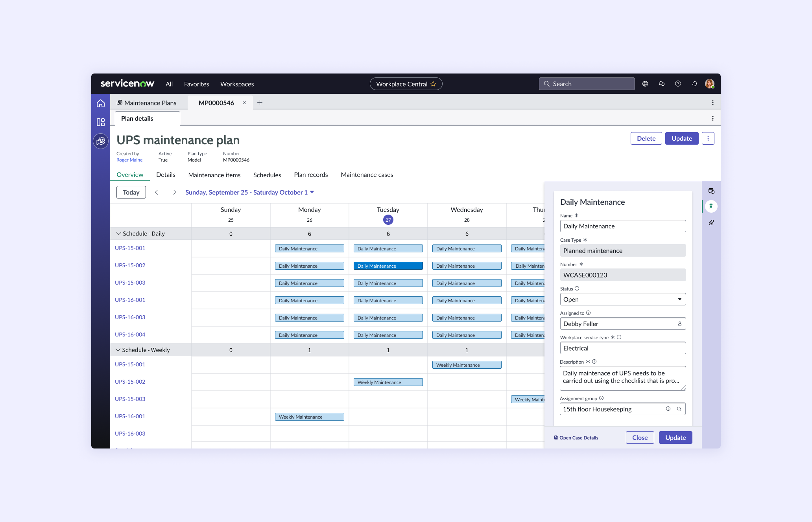812x522 pixels.
Task: Favorite Workplace Central with star icon
Action: tap(433, 84)
